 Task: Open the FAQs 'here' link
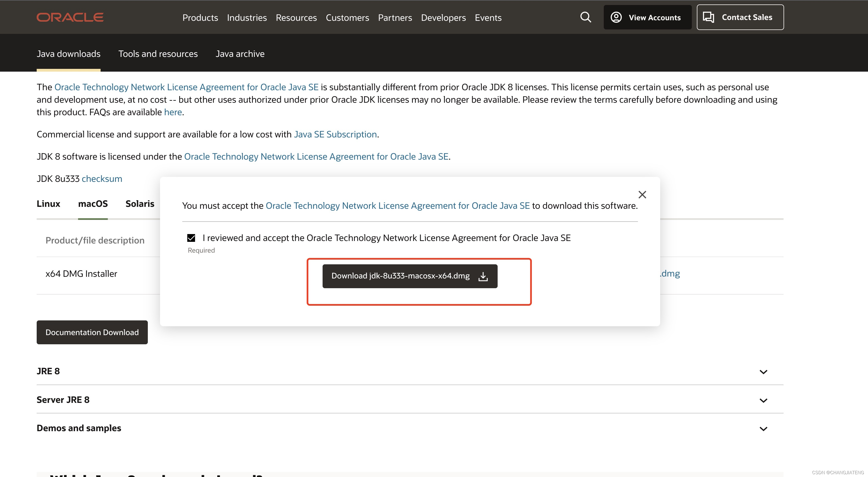point(173,112)
